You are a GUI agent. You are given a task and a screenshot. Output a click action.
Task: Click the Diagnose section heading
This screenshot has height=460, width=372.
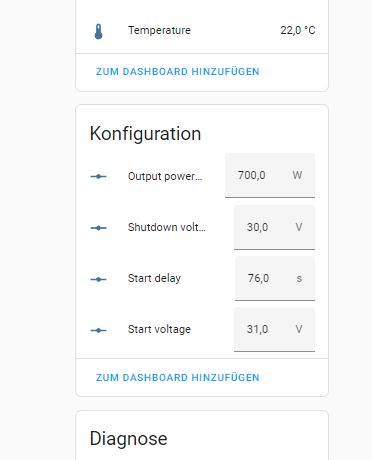click(x=128, y=439)
